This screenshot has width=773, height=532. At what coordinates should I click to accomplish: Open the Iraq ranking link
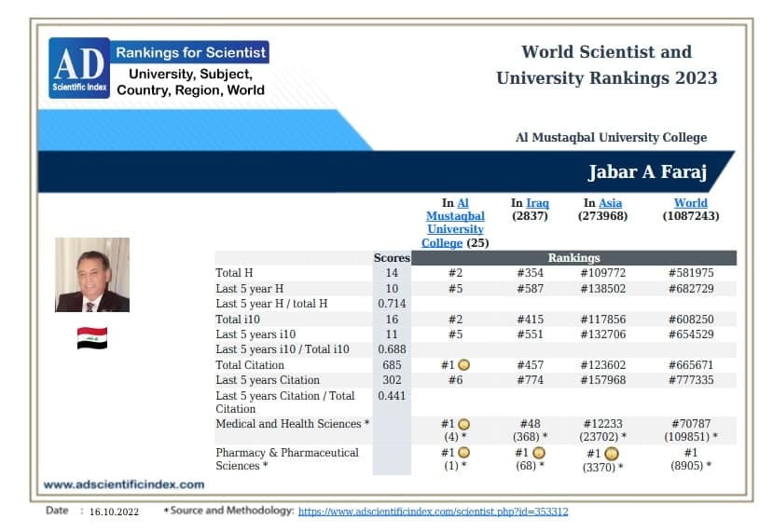pos(537,203)
